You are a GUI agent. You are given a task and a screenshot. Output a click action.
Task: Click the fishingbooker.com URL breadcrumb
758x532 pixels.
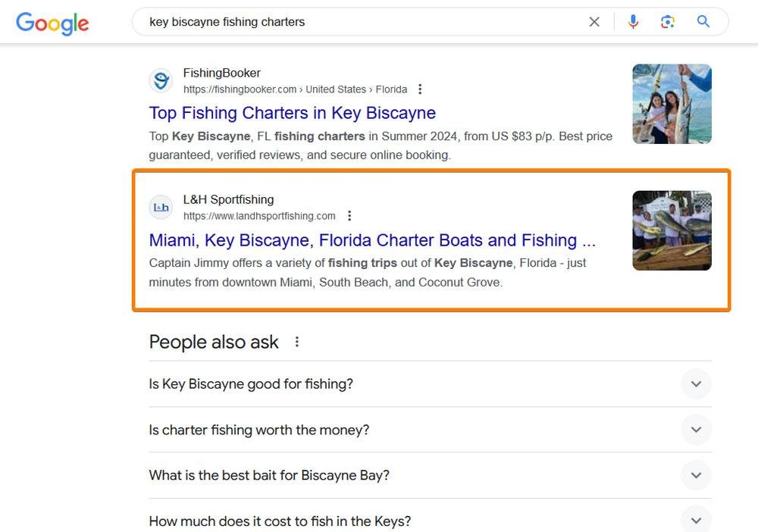tap(295, 89)
